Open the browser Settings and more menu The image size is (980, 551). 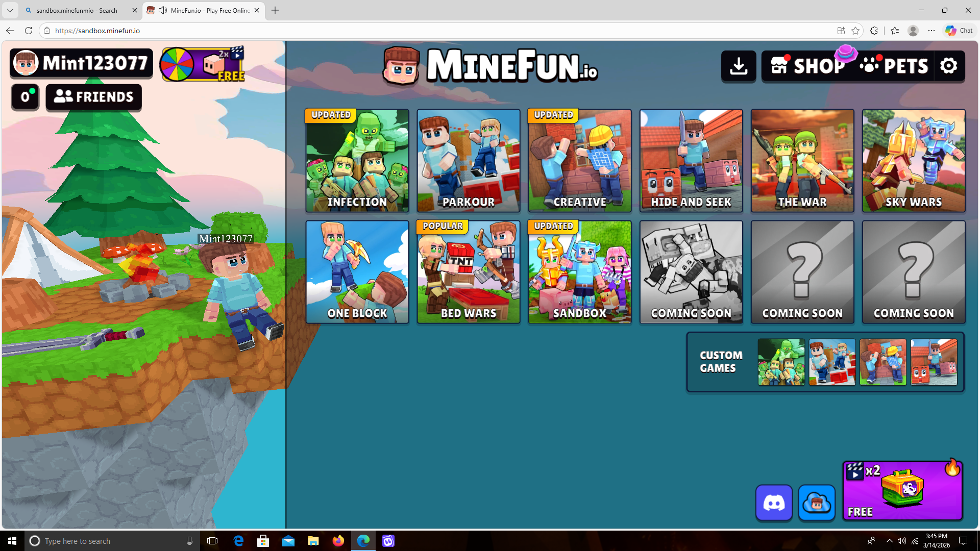931,31
